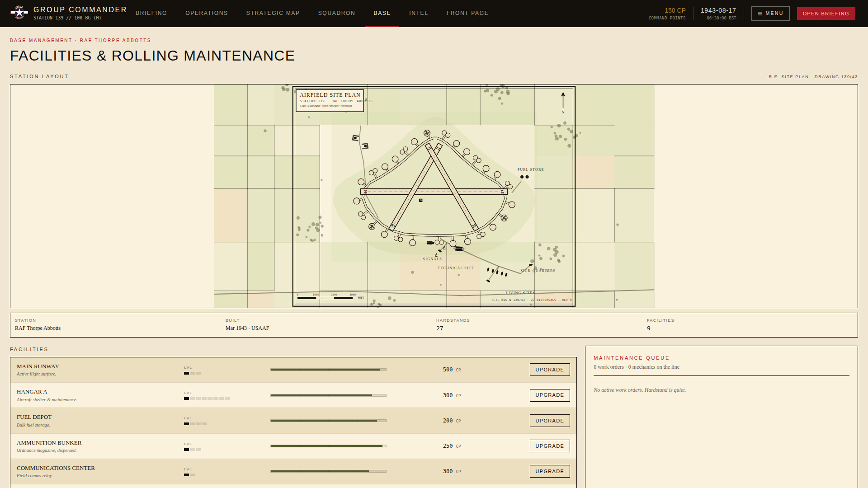
Task: Click the Built Mar 1943 USAAF value
Action: [247, 328]
